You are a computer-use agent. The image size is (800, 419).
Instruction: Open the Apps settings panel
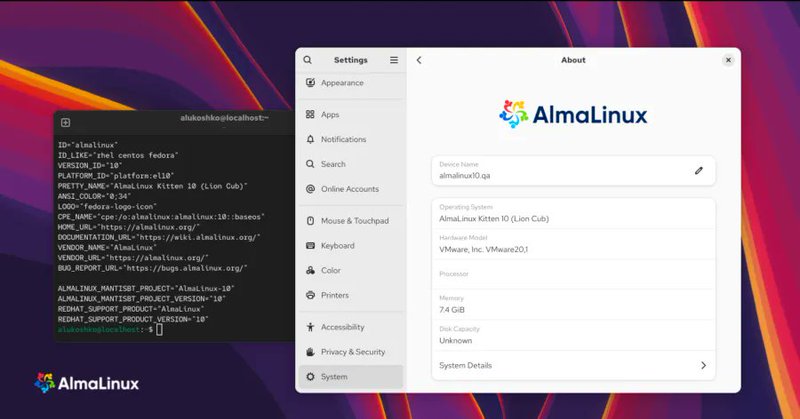pyautogui.click(x=330, y=115)
